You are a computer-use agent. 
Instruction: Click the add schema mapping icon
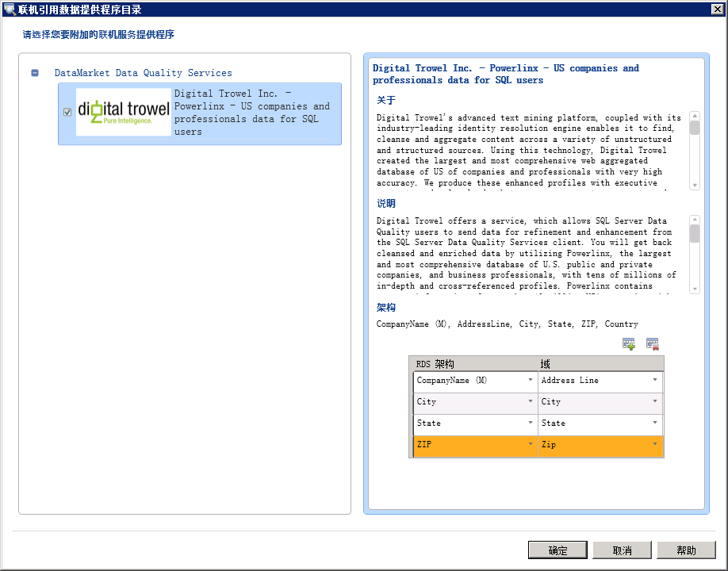pos(629,344)
